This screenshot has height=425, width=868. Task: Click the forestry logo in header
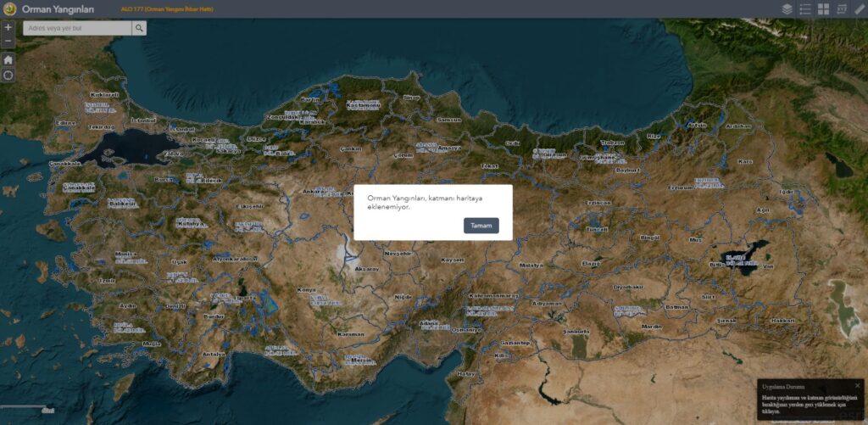(9, 8)
